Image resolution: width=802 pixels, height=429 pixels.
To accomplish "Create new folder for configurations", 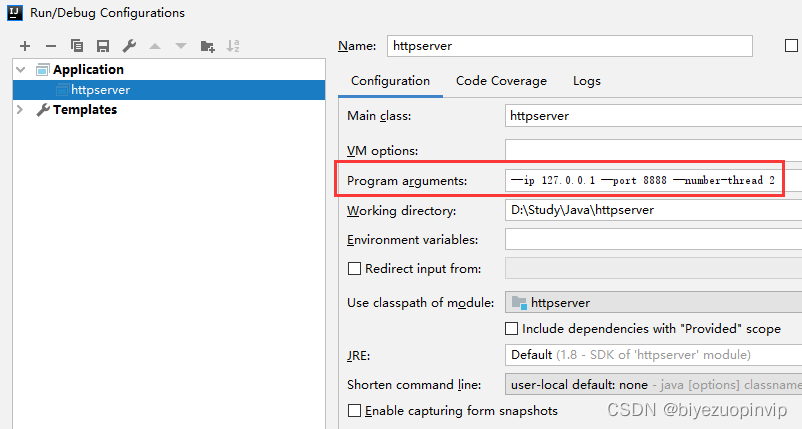I will pos(207,46).
